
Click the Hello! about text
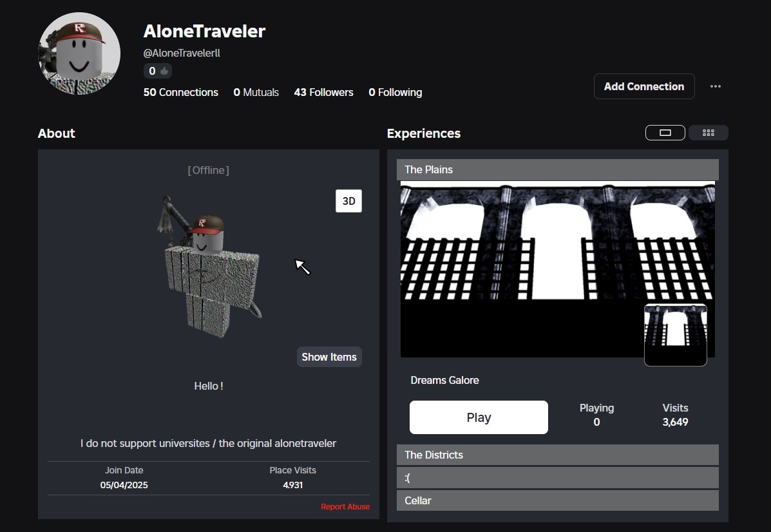tap(209, 386)
